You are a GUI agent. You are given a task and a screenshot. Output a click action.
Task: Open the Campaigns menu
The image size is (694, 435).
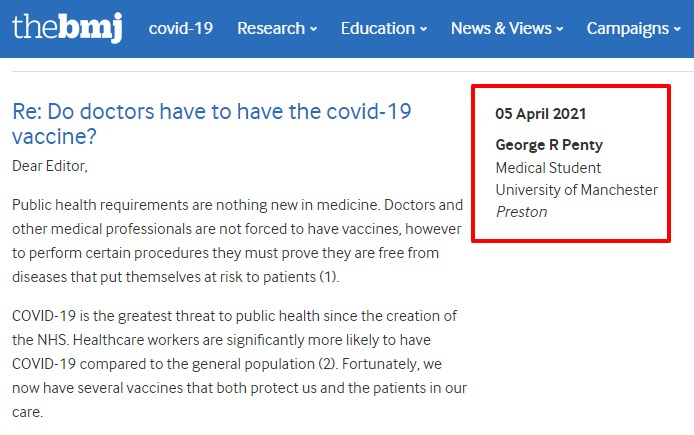(x=634, y=28)
